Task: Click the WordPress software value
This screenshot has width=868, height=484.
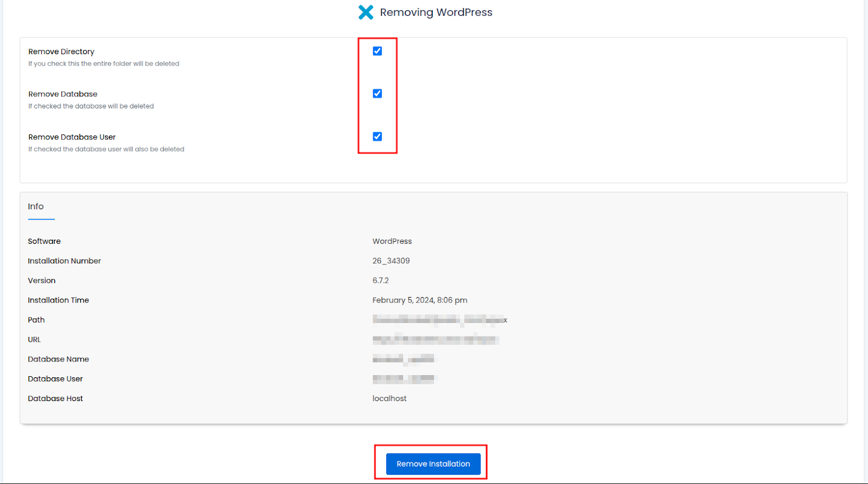Action: [392, 241]
